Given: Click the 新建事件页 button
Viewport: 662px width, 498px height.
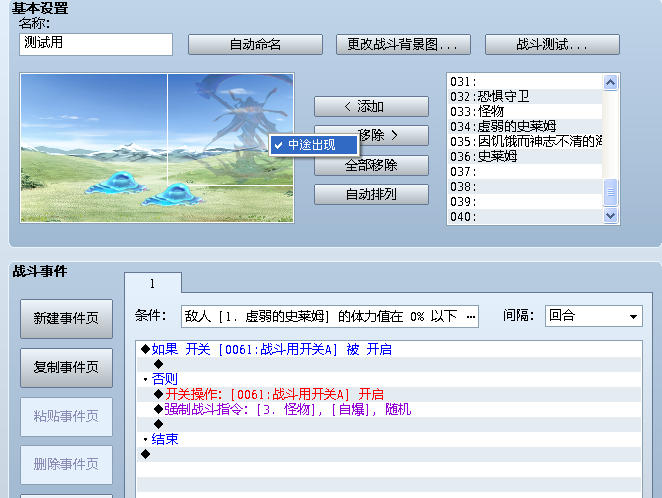Looking at the screenshot, I should [x=66, y=319].
